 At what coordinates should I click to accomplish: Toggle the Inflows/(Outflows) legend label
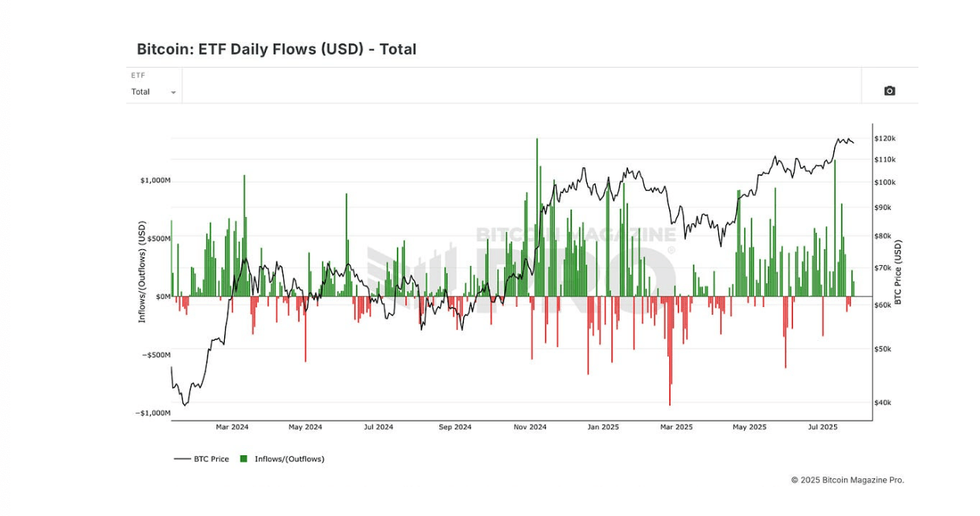[x=289, y=459]
